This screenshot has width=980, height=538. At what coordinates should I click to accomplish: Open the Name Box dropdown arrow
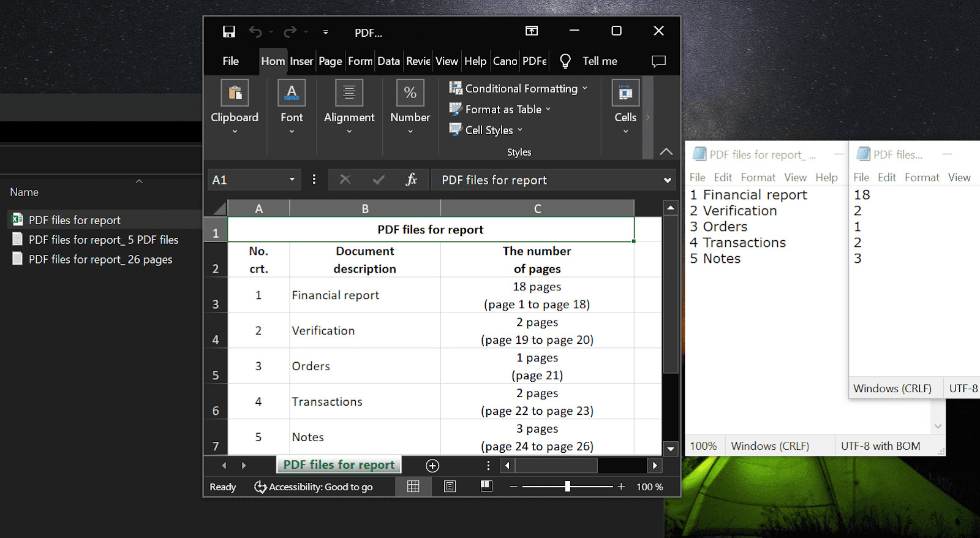[x=292, y=180]
